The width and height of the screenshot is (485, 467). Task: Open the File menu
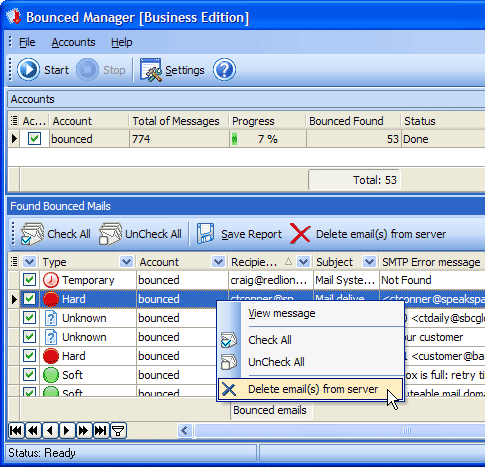(x=27, y=42)
